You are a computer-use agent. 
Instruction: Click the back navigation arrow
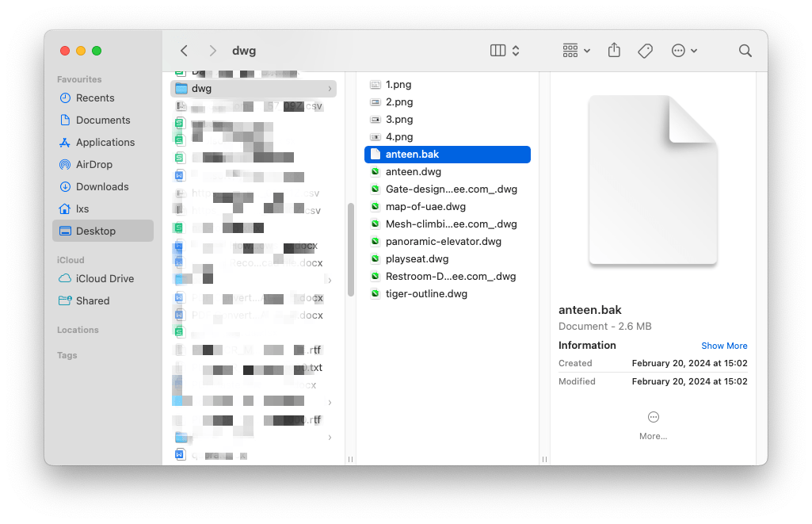click(184, 50)
